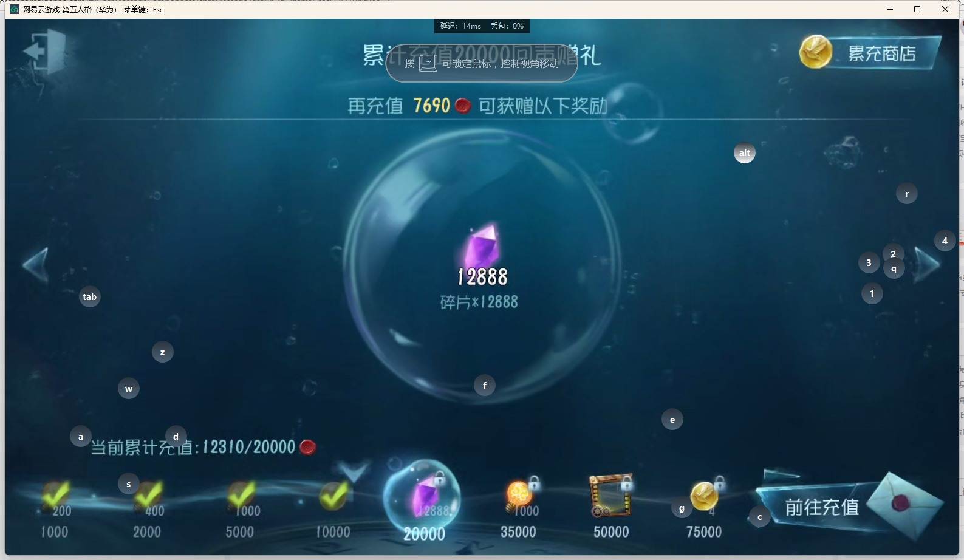Screen dimensions: 964x560
Task: Click the 'd' virtual key overlay
Action: point(176,437)
